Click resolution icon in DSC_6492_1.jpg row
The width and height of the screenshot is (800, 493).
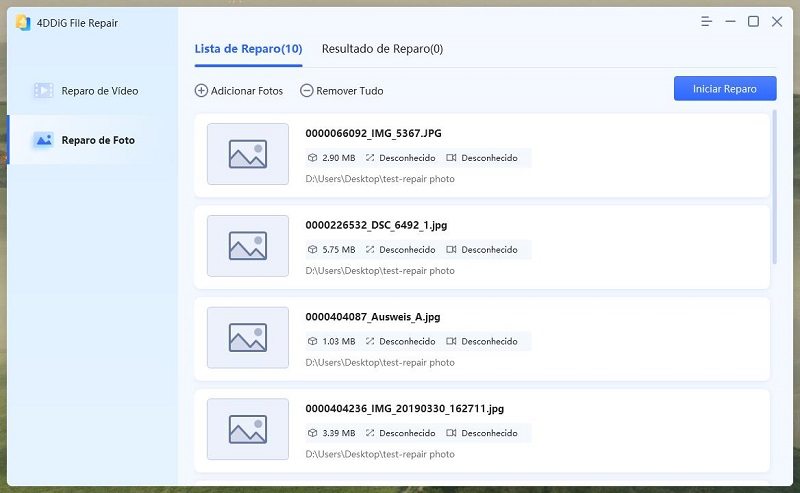point(370,250)
